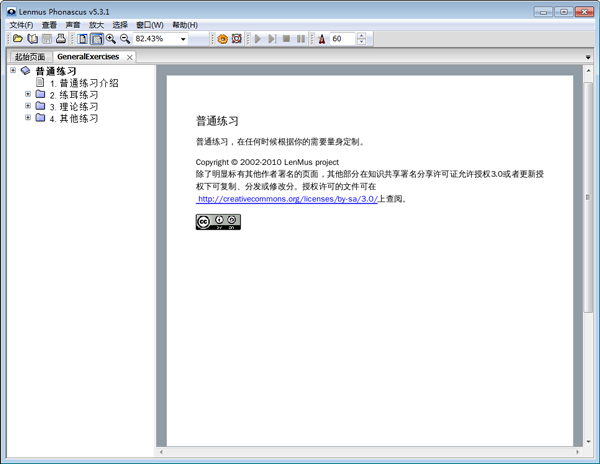This screenshot has height=464, width=600.
Task: Click the metronome icon
Action: pyautogui.click(x=322, y=39)
